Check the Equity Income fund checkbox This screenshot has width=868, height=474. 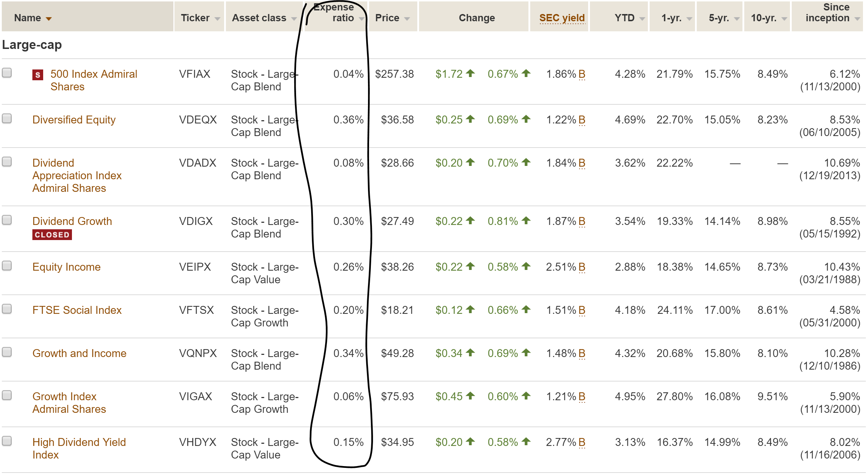[x=7, y=266]
